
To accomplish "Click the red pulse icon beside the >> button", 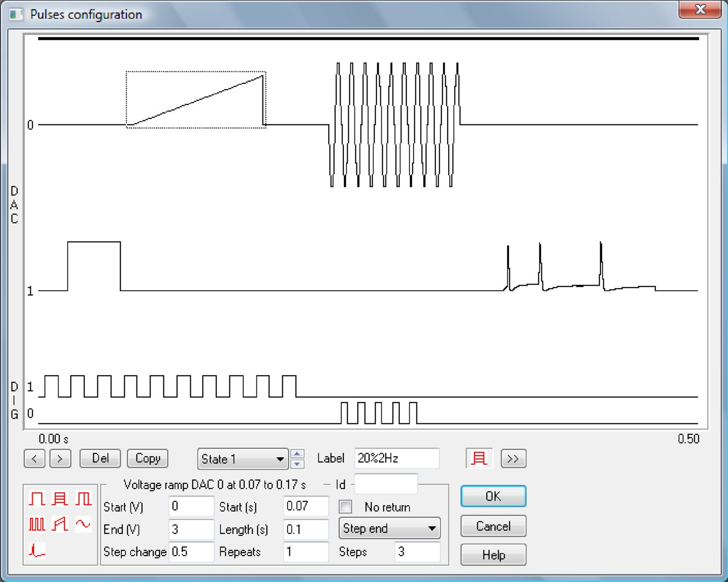I will pos(479,458).
